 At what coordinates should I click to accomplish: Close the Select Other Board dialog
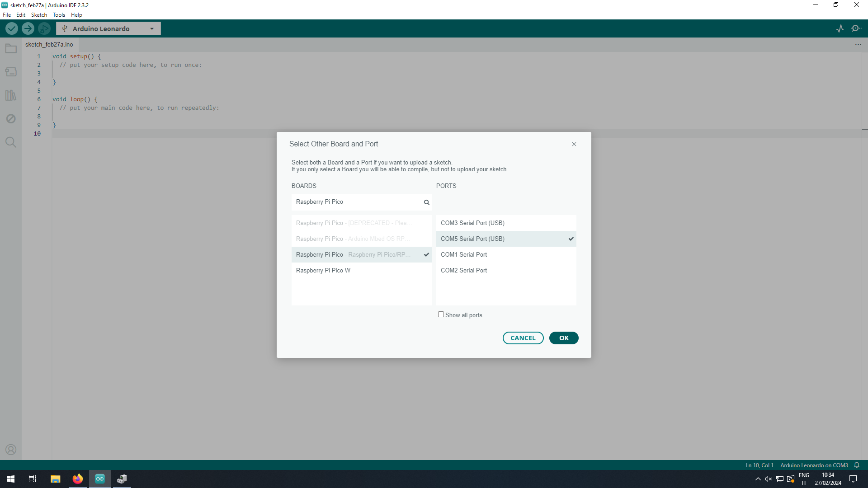pyautogui.click(x=574, y=144)
